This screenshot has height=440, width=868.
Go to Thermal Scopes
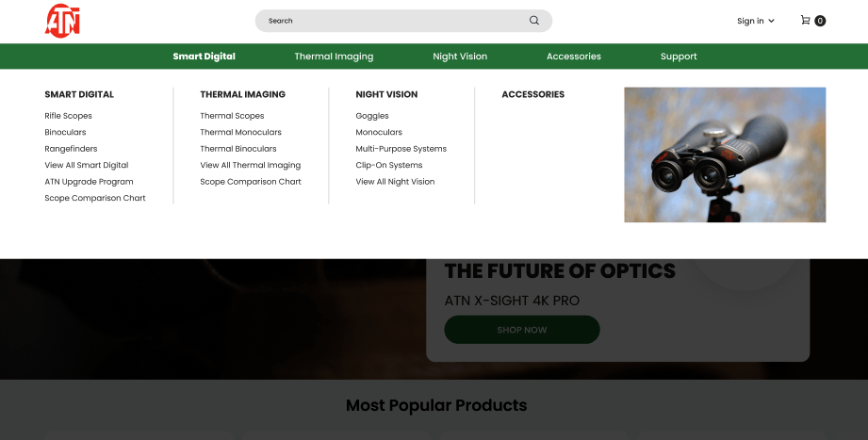[x=232, y=116]
